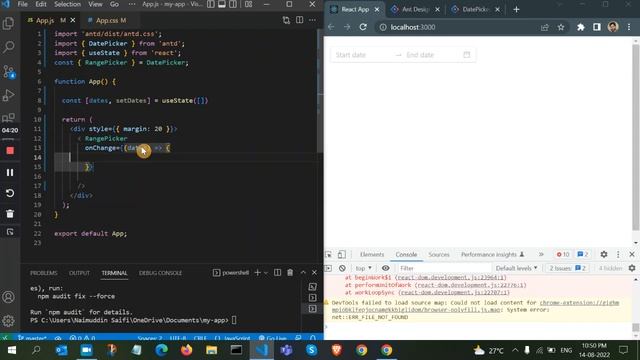The height and width of the screenshot is (360, 640).
Task: Open the Selection menu
Action: point(67,4)
